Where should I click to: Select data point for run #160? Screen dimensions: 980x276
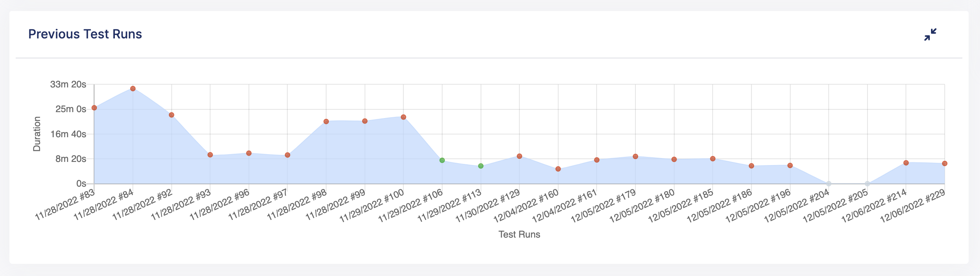tap(558, 169)
